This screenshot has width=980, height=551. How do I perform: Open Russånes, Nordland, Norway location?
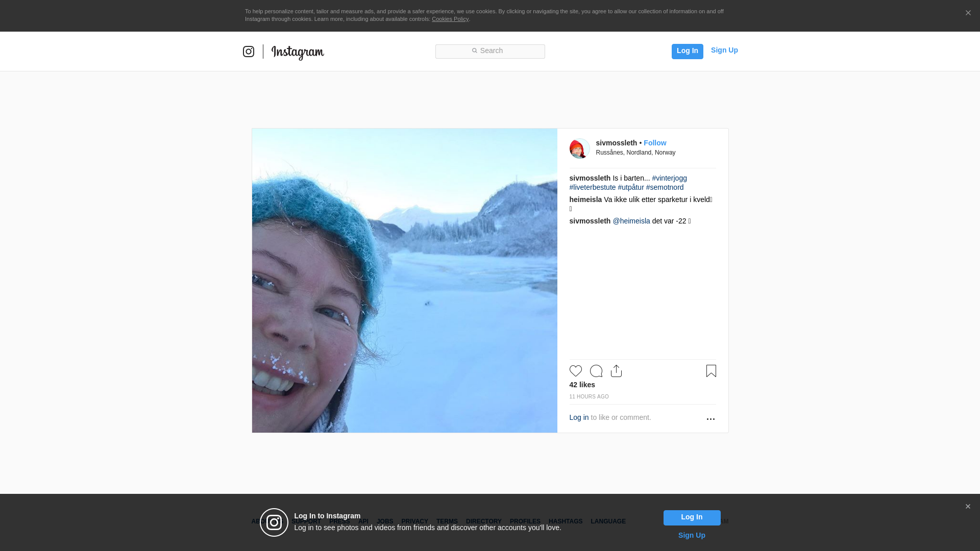[635, 153]
